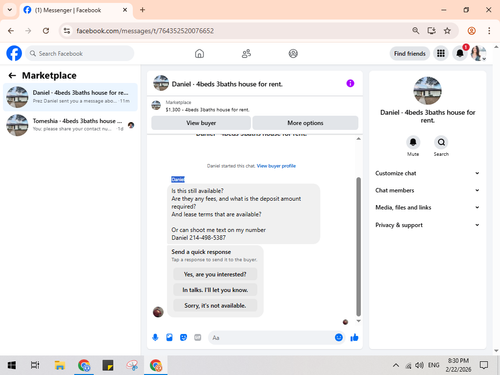The image size is (500, 375).
Task: Open conversation information purple icon
Action: (x=350, y=83)
